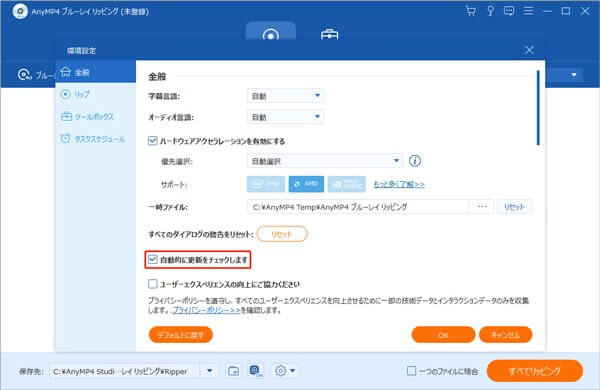
Task: Close the 環境設定 dialog
Action: click(529, 50)
